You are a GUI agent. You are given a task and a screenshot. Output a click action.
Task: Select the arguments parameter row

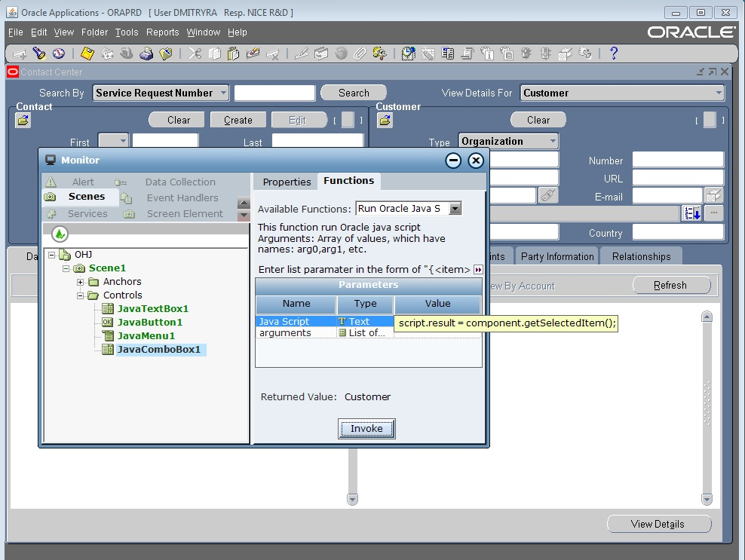click(369, 333)
